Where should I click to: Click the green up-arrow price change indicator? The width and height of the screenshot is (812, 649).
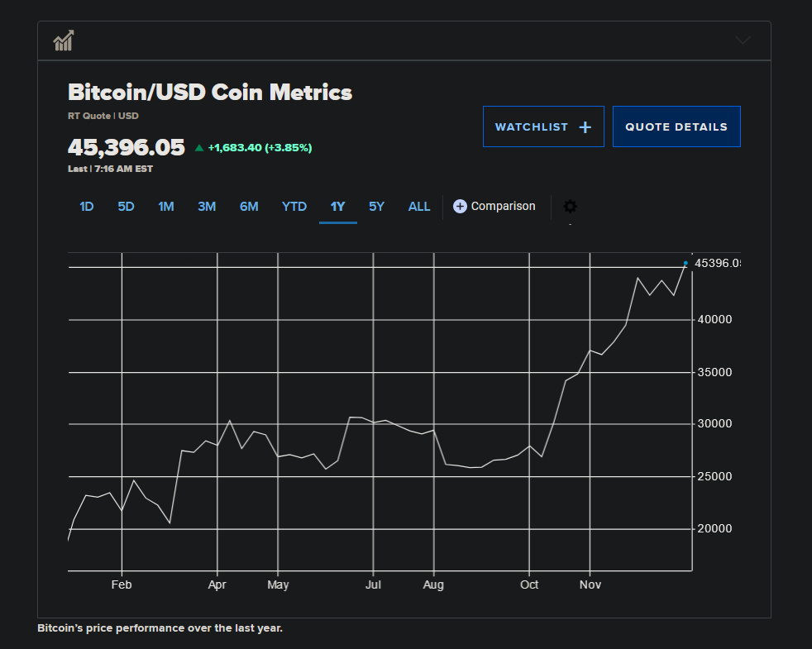click(199, 148)
